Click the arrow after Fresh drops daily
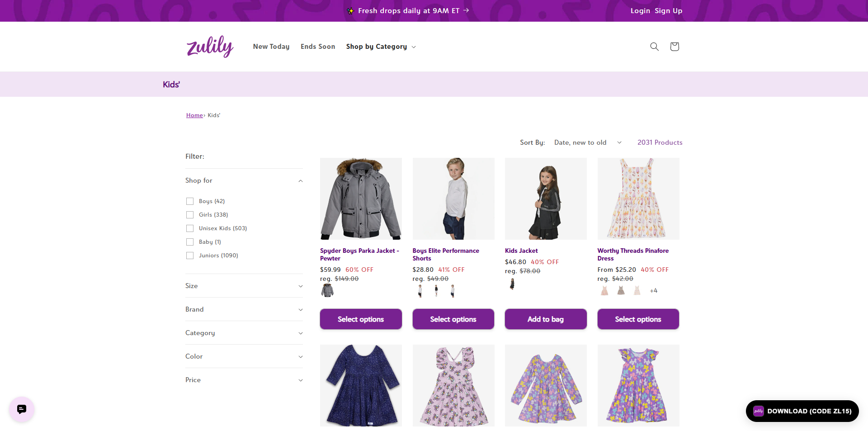 tap(466, 10)
